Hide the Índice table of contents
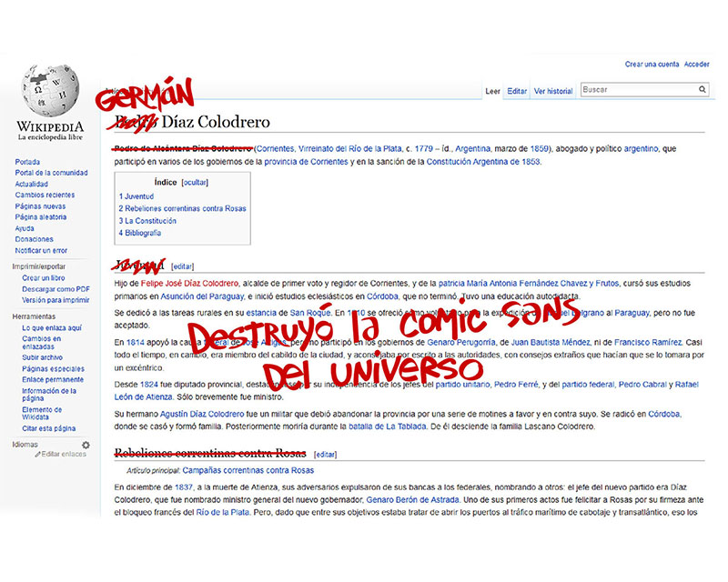This screenshot has height=582, width=728. pos(195,182)
